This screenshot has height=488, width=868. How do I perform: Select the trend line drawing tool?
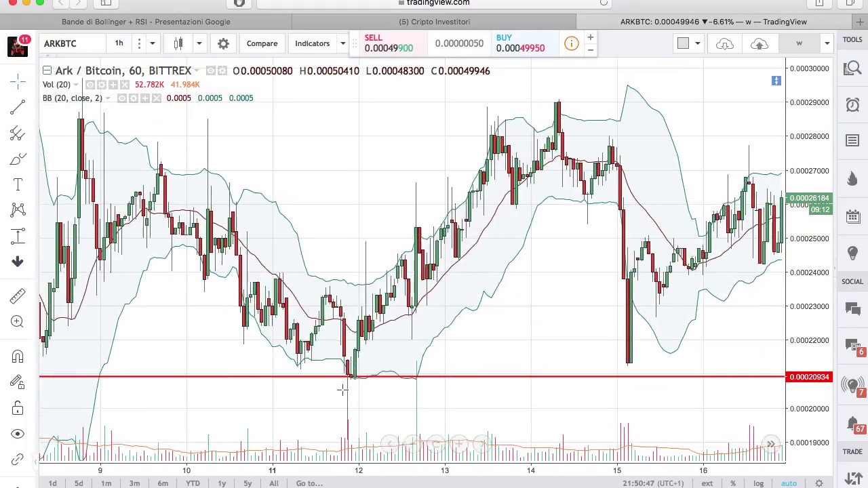18,107
